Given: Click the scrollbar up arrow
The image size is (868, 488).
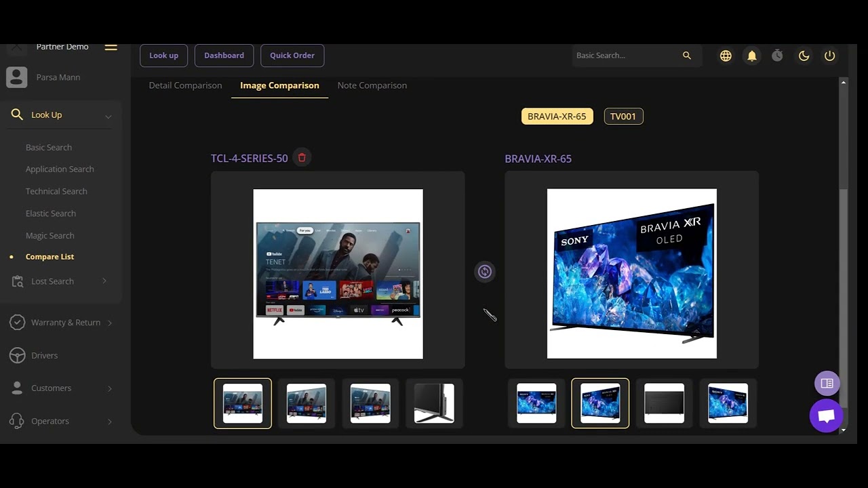Looking at the screenshot, I should click(844, 82).
